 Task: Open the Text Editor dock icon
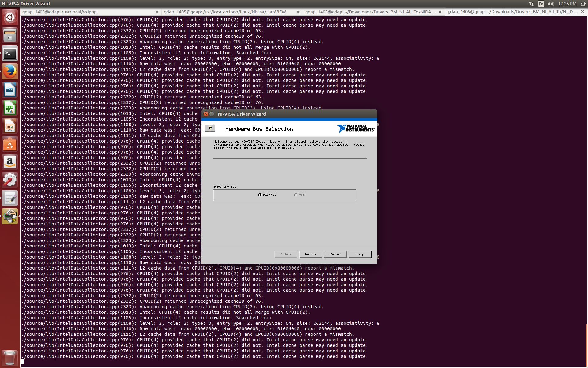[x=10, y=198]
